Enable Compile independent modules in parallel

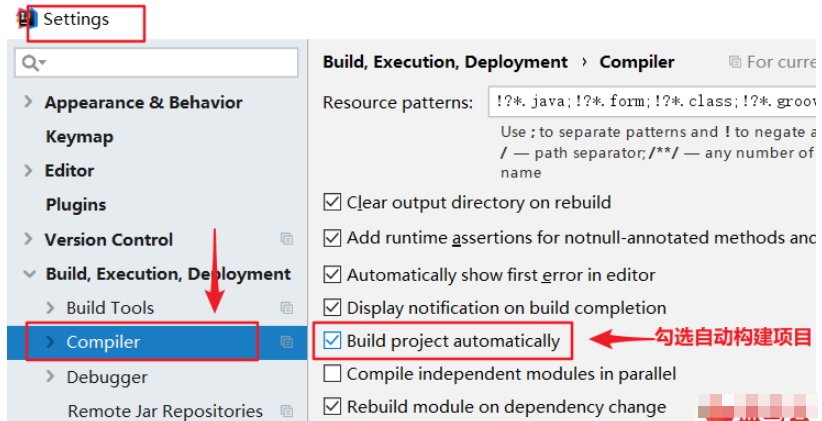(333, 374)
